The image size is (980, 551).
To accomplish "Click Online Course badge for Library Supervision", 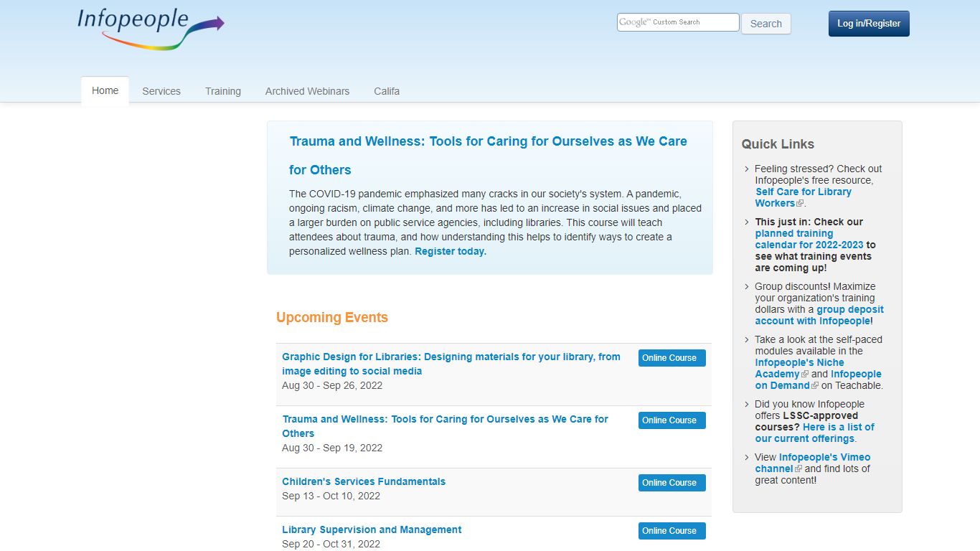I will pos(672,531).
